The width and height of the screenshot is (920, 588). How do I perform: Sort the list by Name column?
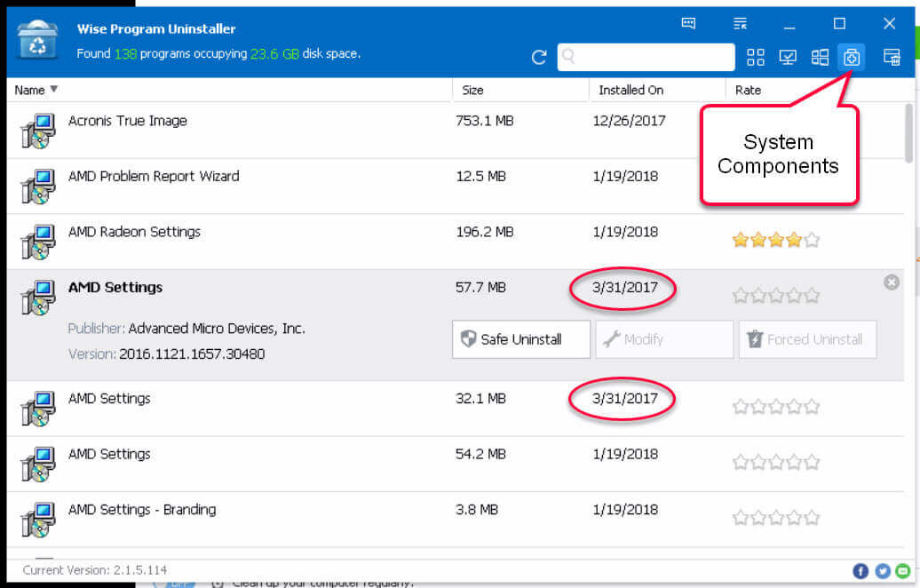pos(36,90)
